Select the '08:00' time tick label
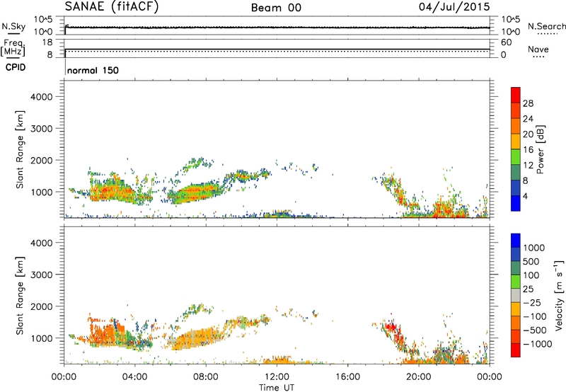566x392 pixels. [206, 377]
